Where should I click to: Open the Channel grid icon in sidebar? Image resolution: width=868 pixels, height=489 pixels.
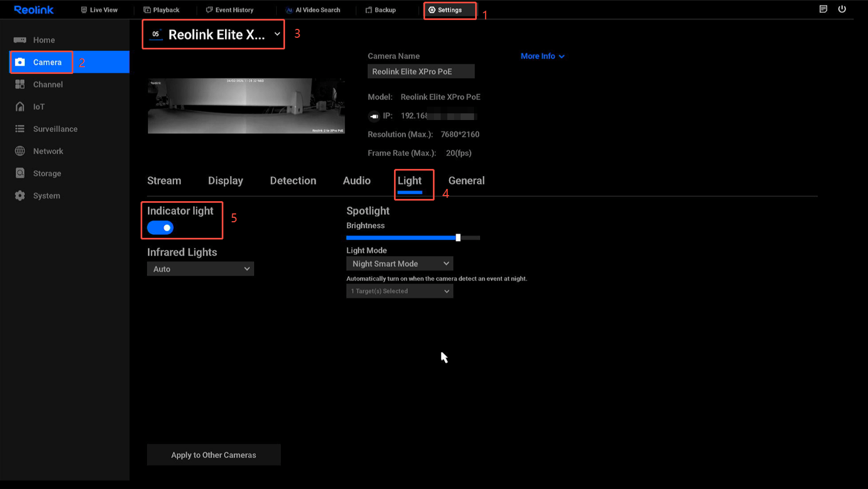tap(20, 84)
